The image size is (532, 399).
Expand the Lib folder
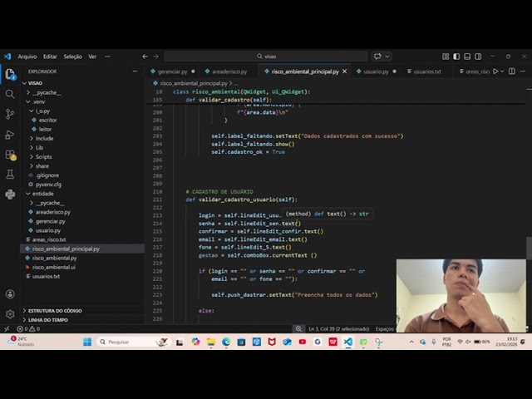(x=32, y=148)
